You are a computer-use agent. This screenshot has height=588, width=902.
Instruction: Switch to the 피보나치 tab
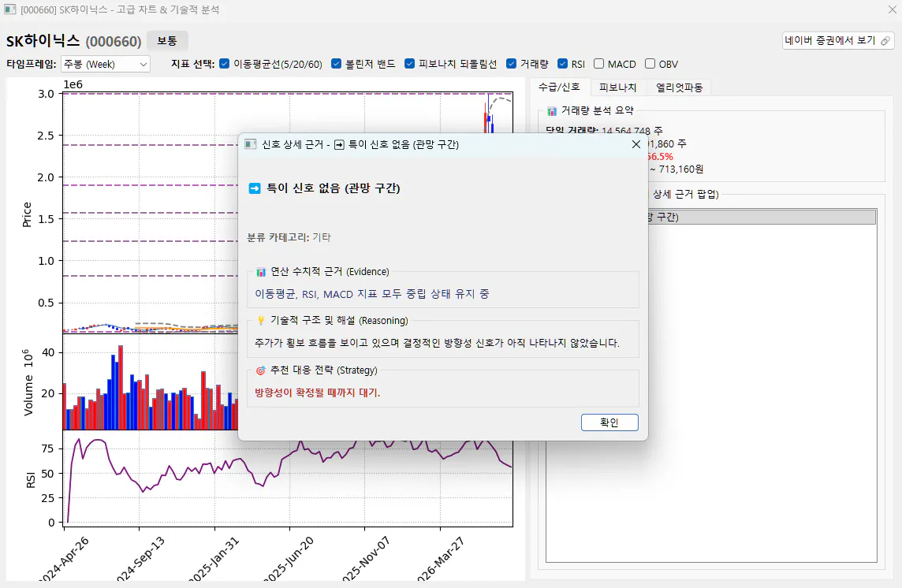(x=618, y=87)
